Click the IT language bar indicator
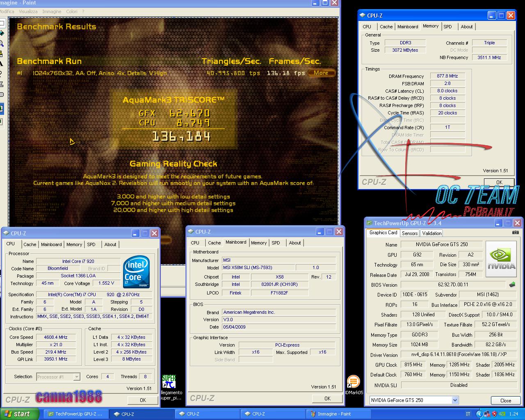 pos(468,414)
